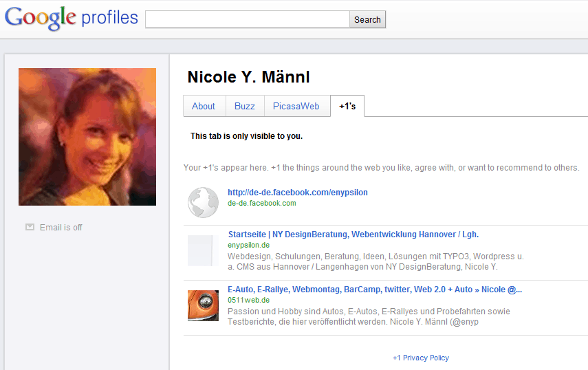Click the green enypsilon.de URL
The height and width of the screenshot is (370, 588).
[248, 246]
